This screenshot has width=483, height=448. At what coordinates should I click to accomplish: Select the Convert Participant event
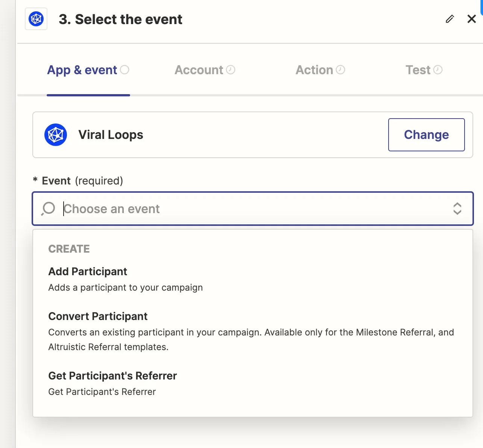coord(252,331)
